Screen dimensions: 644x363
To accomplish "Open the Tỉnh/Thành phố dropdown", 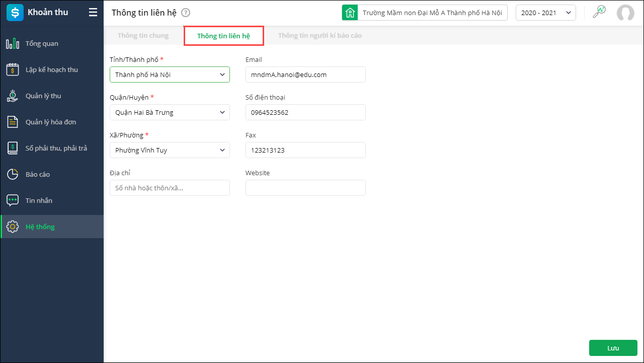I will point(170,75).
